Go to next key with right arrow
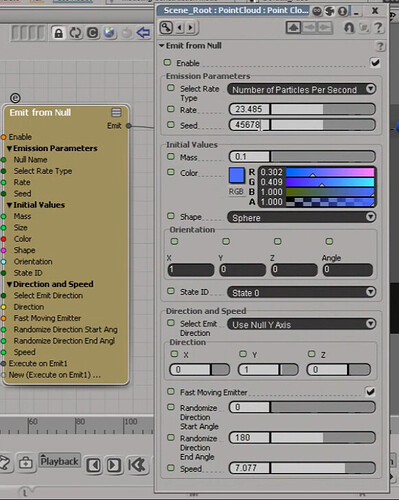 [x=190, y=27]
